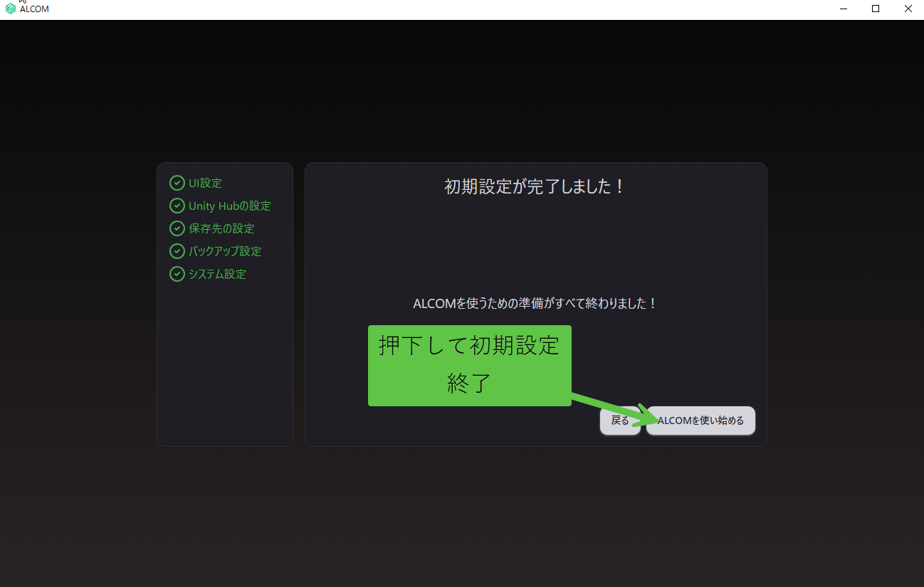Close the ALCOM window

coord(908,9)
